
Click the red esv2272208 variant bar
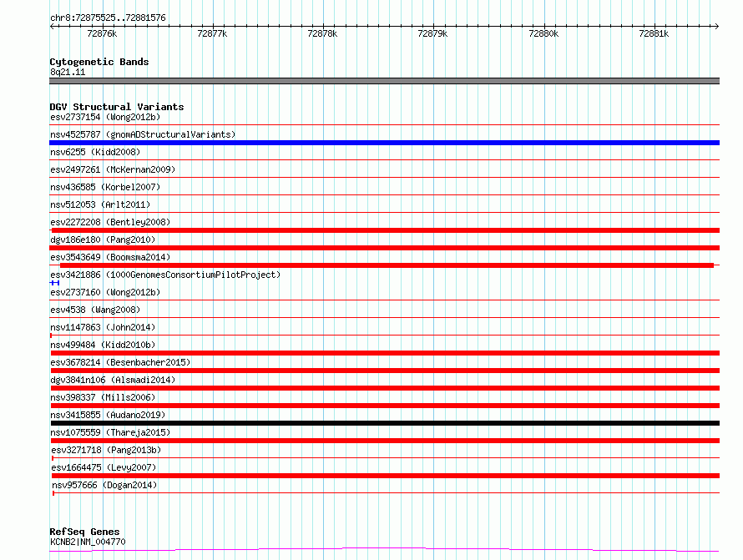click(x=384, y=230)
